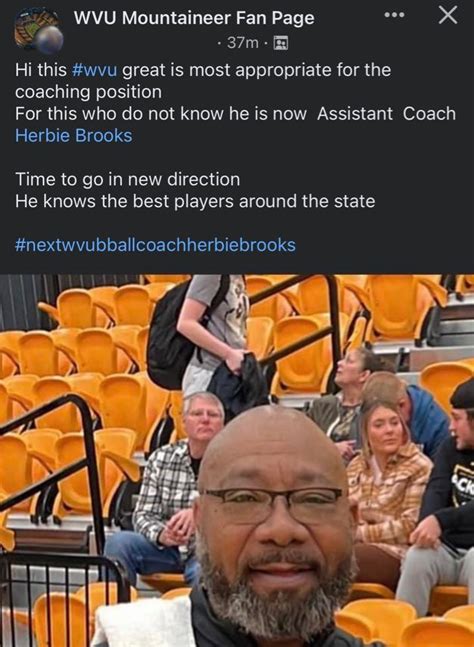Open the selfie photo on the man's glasses

272,501
